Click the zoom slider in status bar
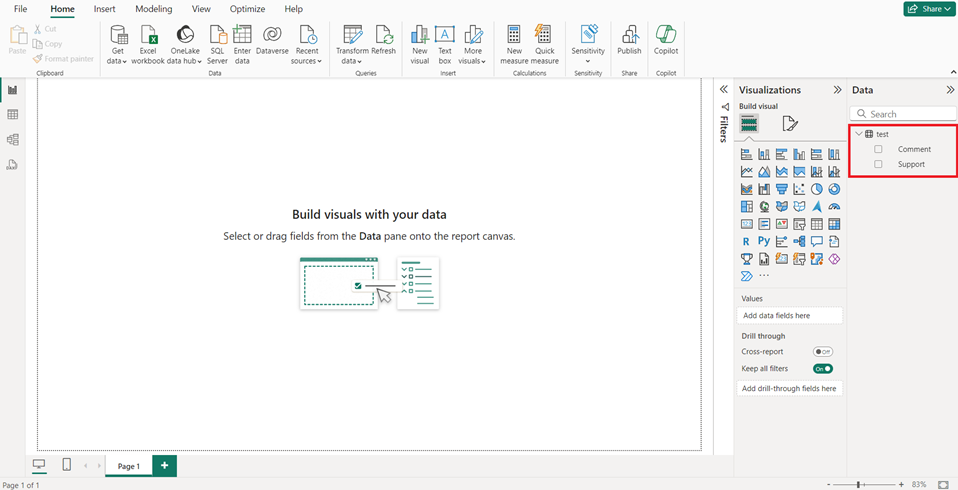 pos(860,484)
